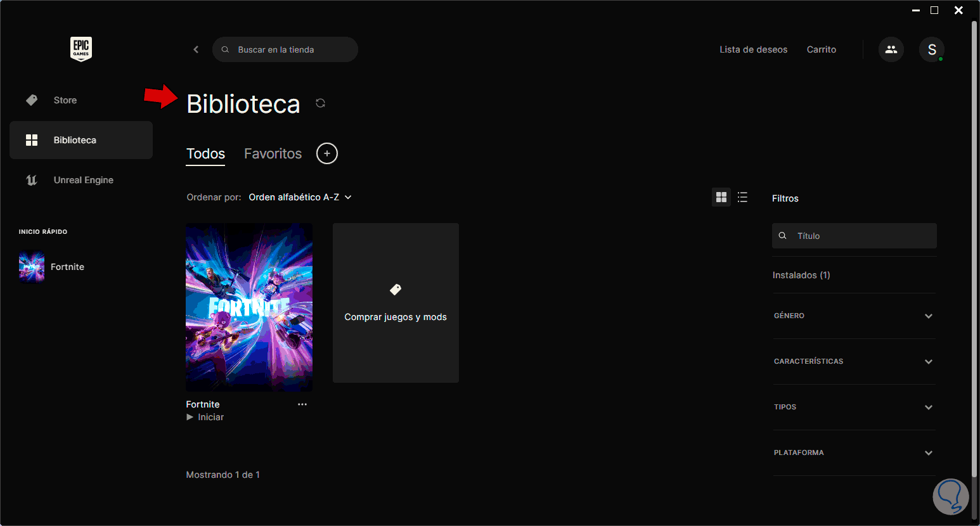Open Fortnite's three-dot options menu
Screen dimensions: 980x526
click(302, 404)
